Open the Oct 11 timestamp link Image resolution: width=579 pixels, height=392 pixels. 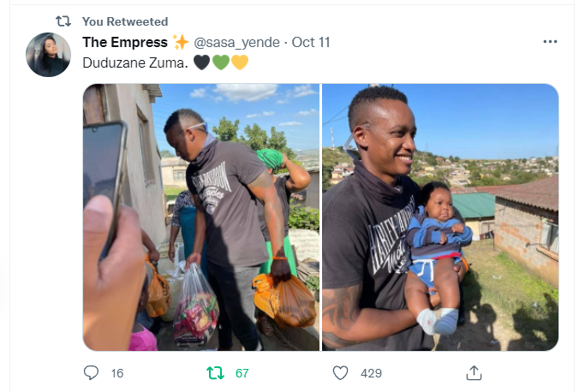click(x=311, y=43)
